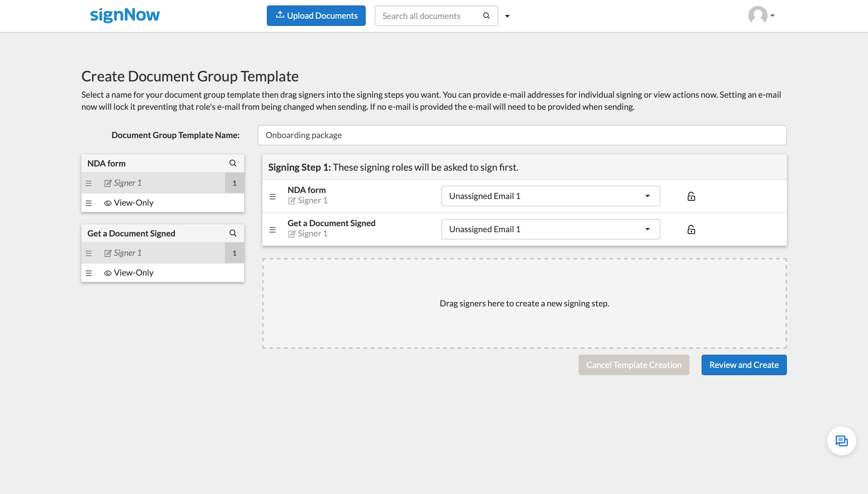Open the chat support bubble icon
Image resolution: width=868 pixels, height=494 pixels.
[x=841, y=441]
